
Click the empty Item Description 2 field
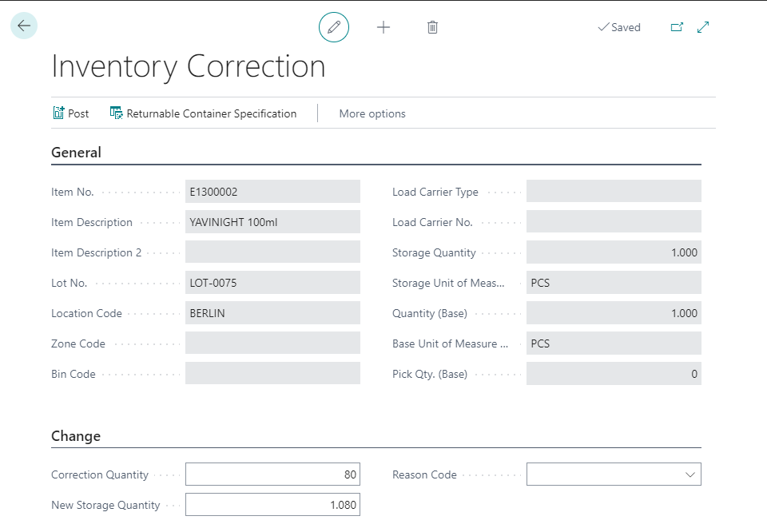pyautogui.click(x=272, y=252)
